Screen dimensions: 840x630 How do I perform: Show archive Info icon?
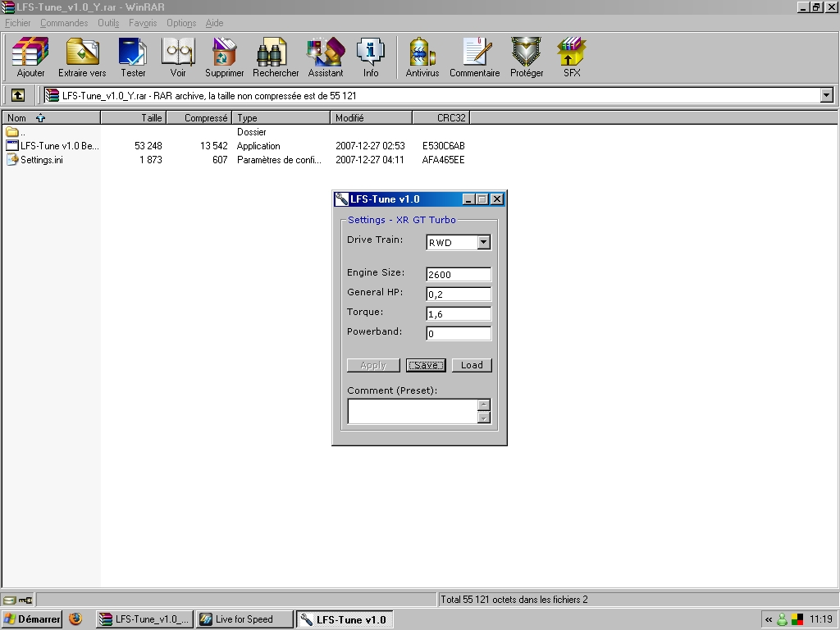[x=371, y=57]
